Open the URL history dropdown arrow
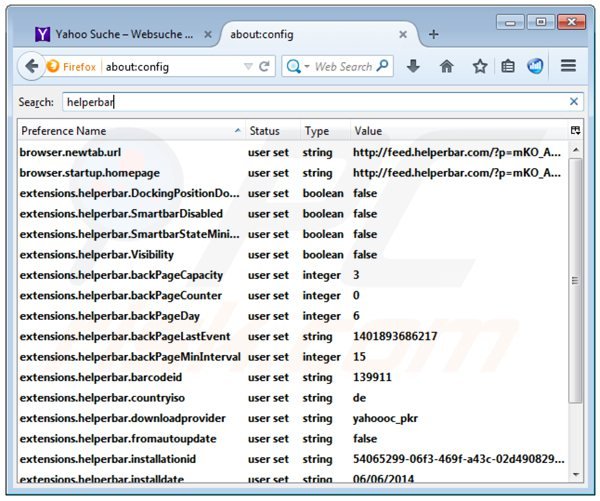 pyautogui.click(x=248, y=67)
